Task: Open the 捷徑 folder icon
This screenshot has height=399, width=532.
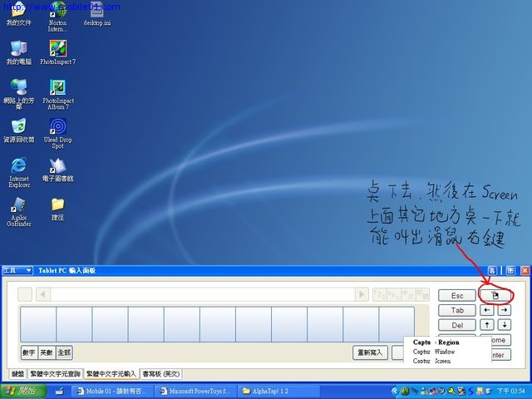Action: click(x=57, y=209)
